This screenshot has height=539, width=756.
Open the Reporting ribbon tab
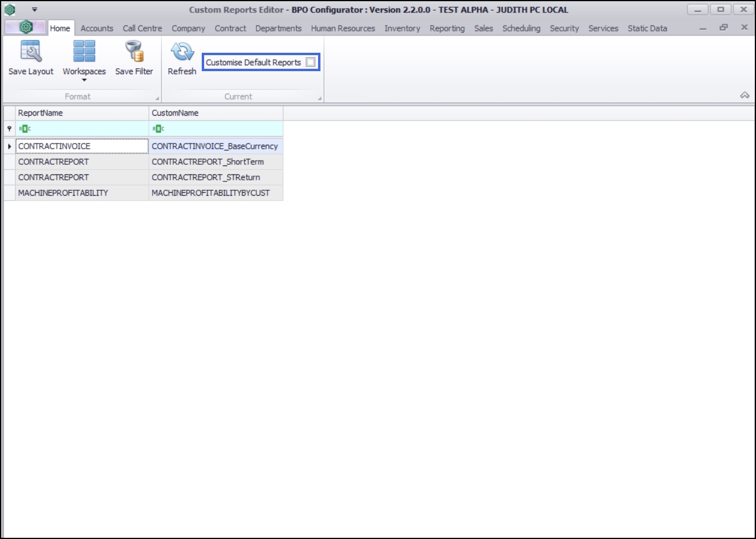pos(447,27)
